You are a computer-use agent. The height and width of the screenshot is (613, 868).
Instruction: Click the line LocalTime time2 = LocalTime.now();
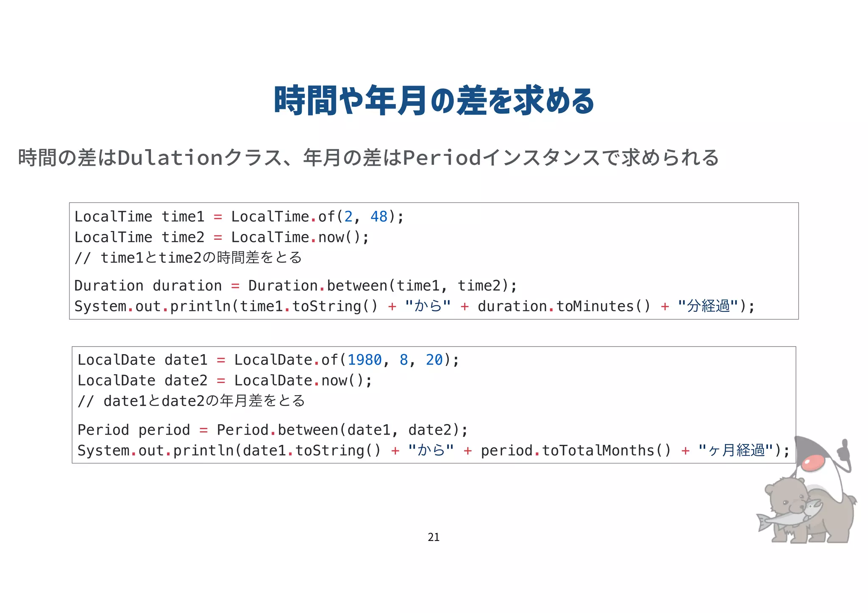[222, 237]
